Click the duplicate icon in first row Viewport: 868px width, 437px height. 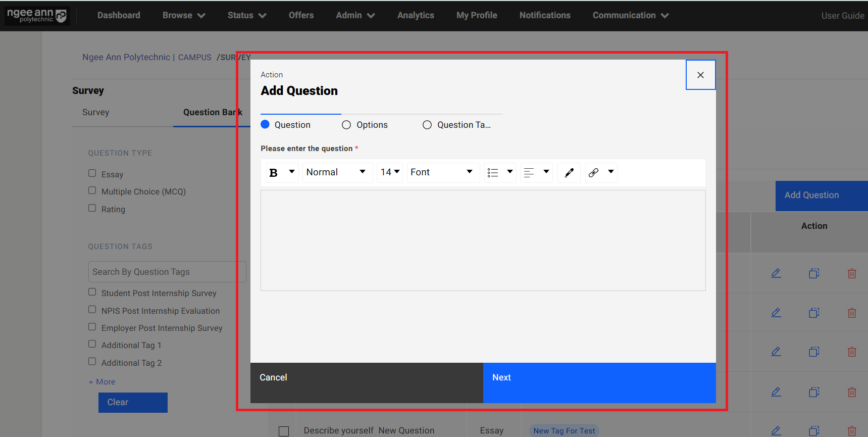click(814, 273)
